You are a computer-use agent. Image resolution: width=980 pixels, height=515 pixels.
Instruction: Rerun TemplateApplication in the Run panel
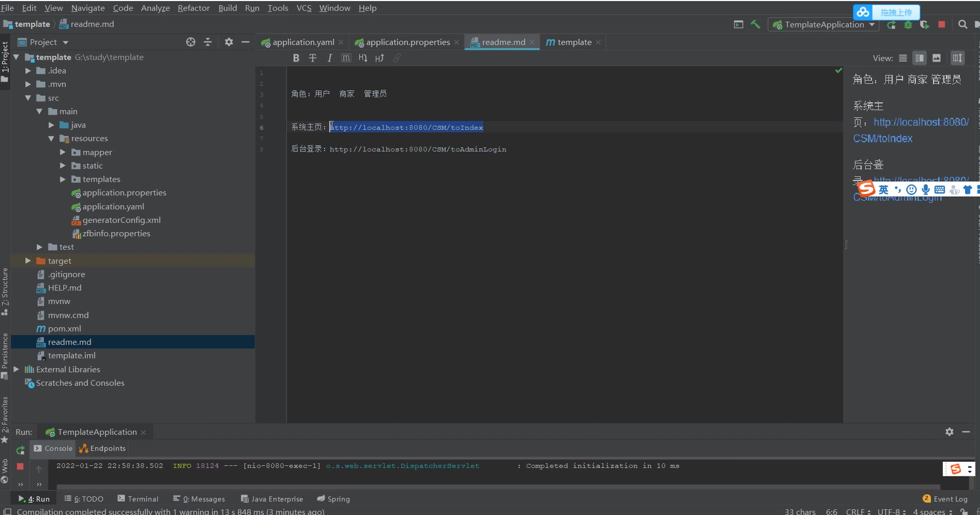click(20, 450)
